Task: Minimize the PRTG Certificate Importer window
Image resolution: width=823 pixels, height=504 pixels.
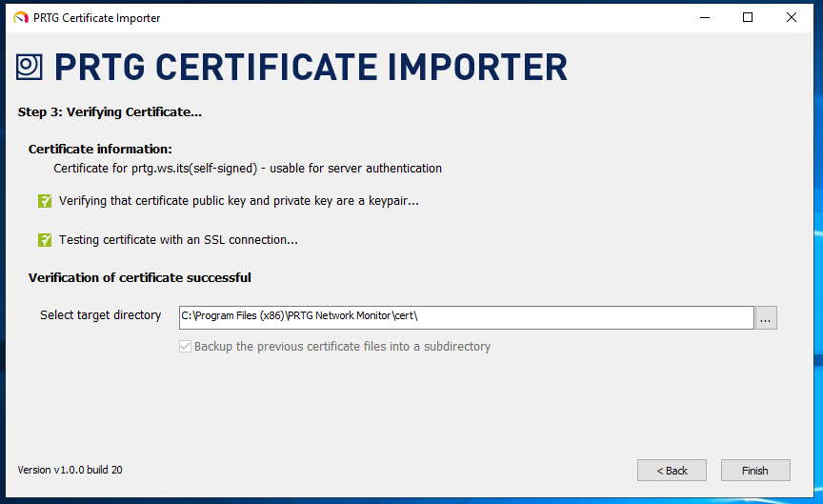Action: [705, 17]
